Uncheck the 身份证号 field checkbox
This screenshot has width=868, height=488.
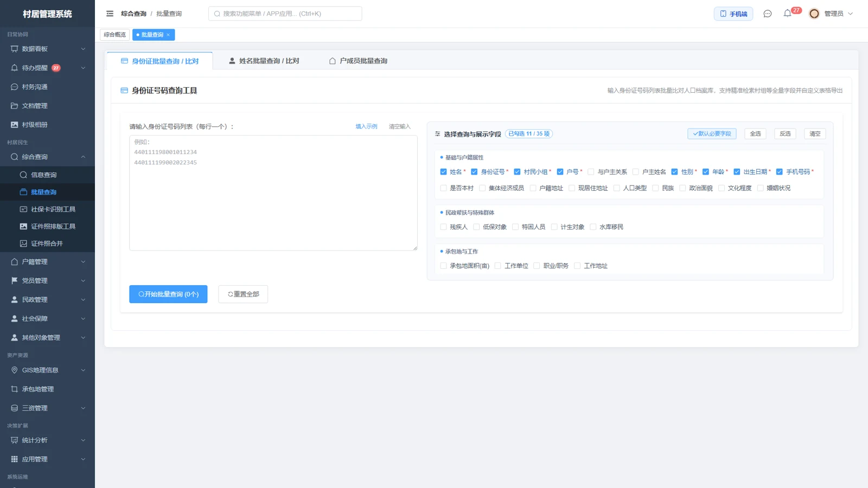click(474, 172)
